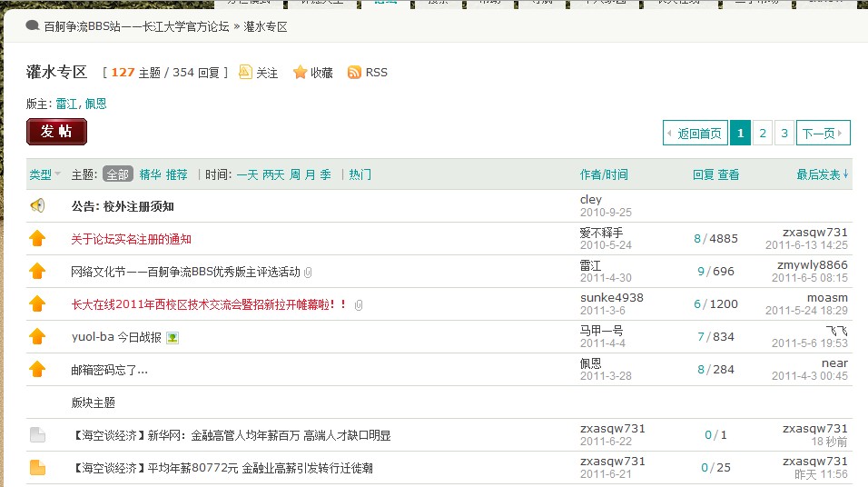
Task: Sort by 最后发表 column
Action: 822,174
